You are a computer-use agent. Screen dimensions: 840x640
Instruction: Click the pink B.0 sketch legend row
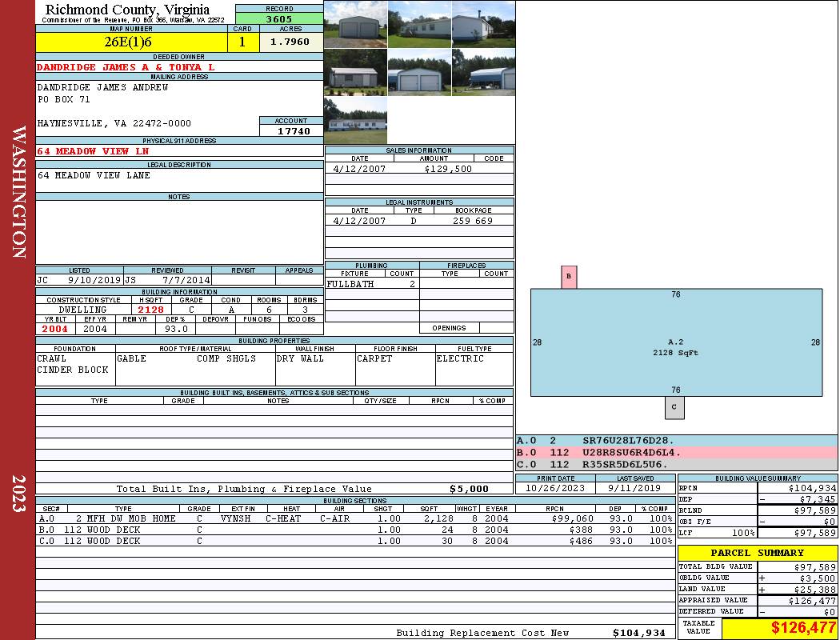coord(676,452)
